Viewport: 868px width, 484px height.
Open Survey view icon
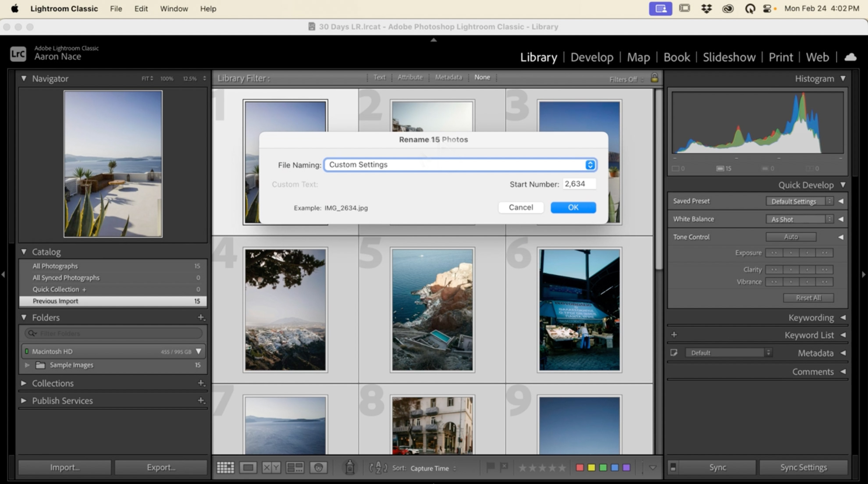click(x=295, y=467)
